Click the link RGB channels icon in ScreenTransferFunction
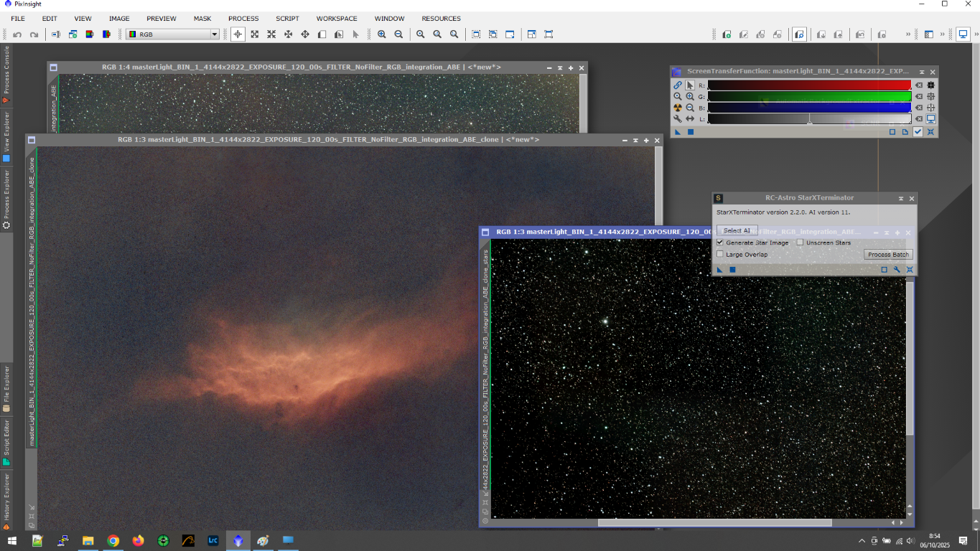This screenshot has width=980, height=551. (x=677, y=85)
